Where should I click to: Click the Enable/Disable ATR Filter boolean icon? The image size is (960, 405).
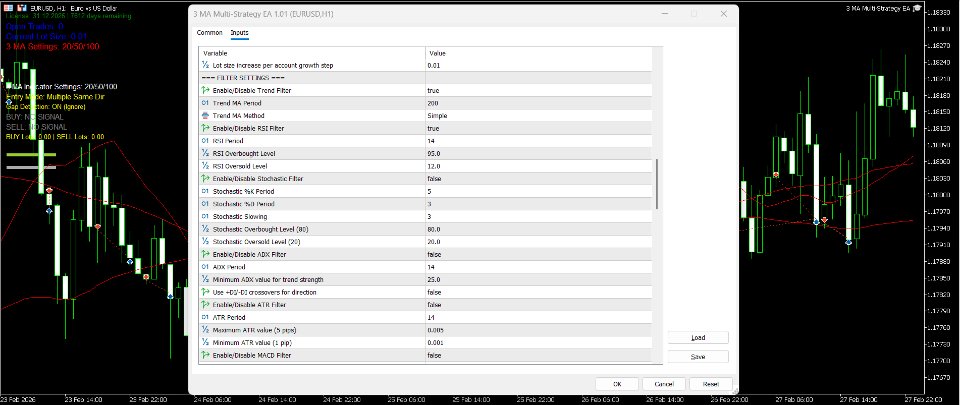[205, 305]
